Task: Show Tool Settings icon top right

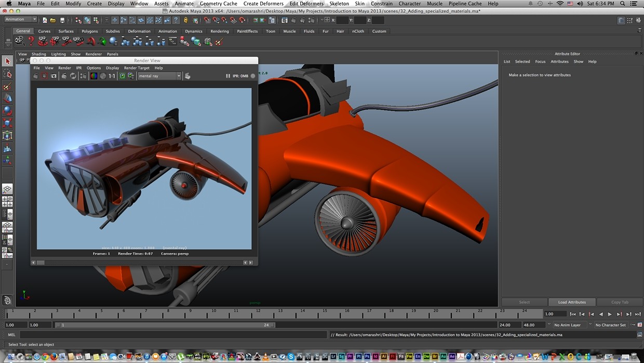Action: coord(629,20)
